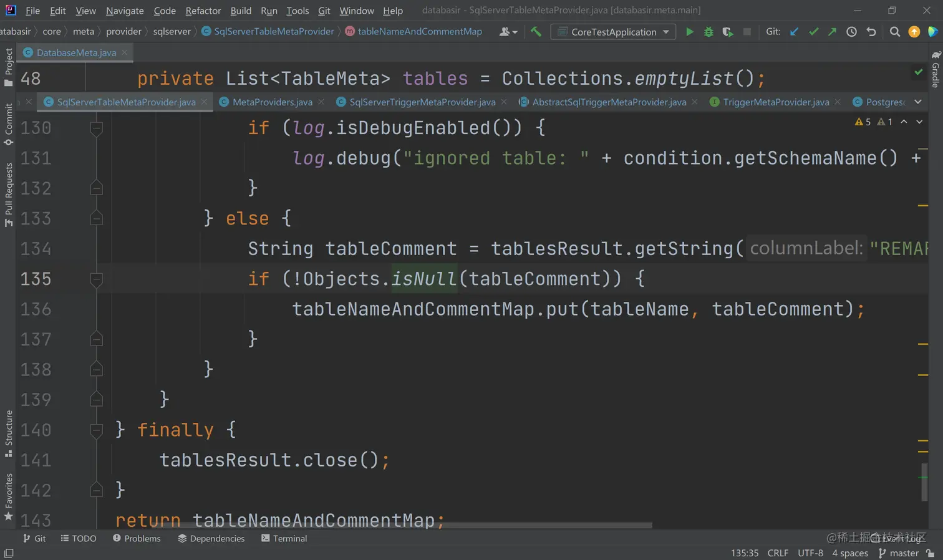The width and height of the screenshot is (943, 560).
Task: Click the warnings count indicator in the editor
Action: point(863,122)
